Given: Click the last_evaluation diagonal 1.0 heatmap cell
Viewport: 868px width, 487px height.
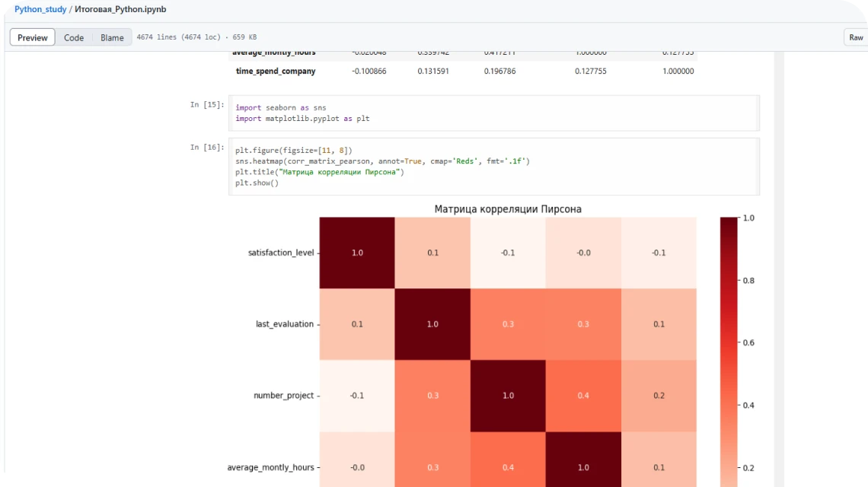Looking at the screenshot, I should click(432, 324).
